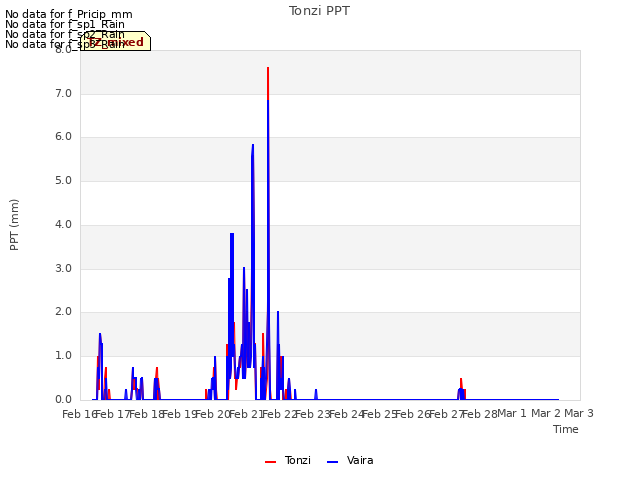The height and width of the screenshot is (480, 640).
Task: Click the Feb 19 x-axis tick label
Action: point(180,414)
